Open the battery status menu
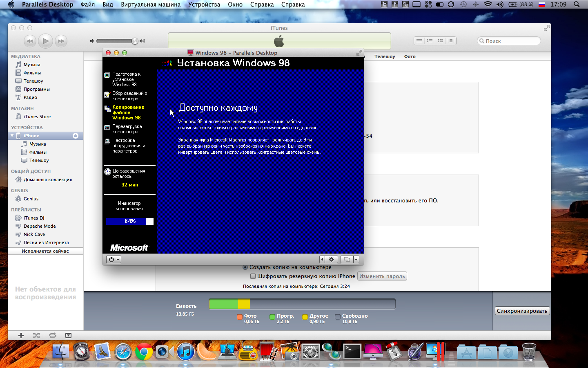588x368 pixels. click(521, 4)
